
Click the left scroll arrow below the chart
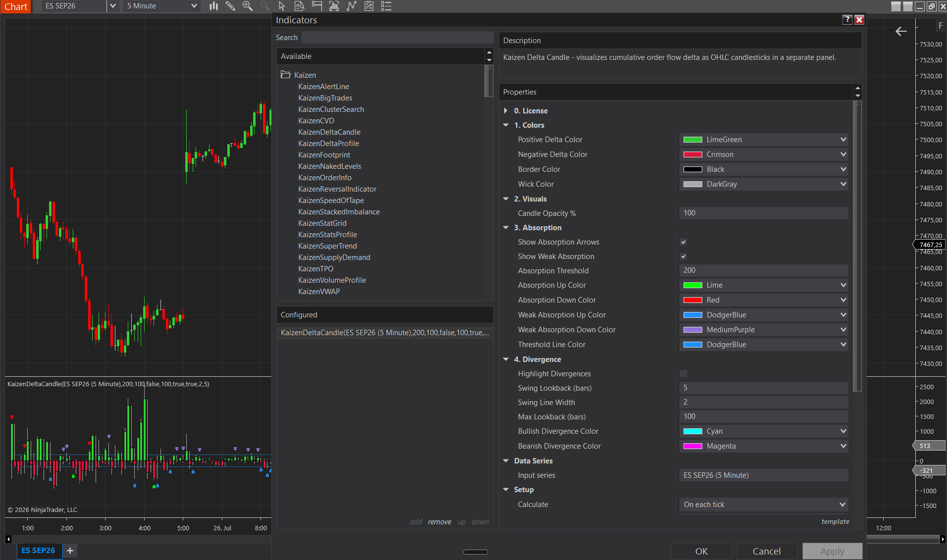(8, 539)
